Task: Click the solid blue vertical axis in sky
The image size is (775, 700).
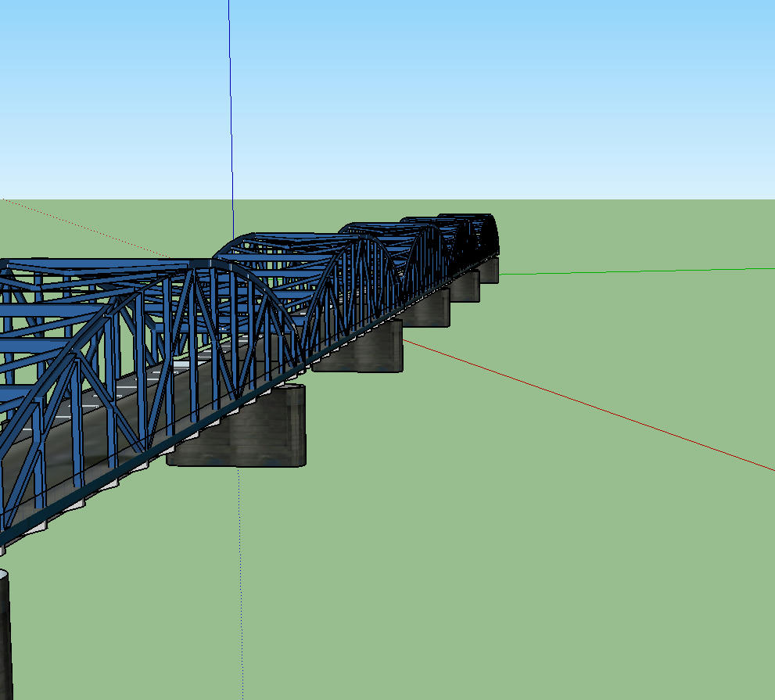Action: pyautogui.click(x=231, y=119)
